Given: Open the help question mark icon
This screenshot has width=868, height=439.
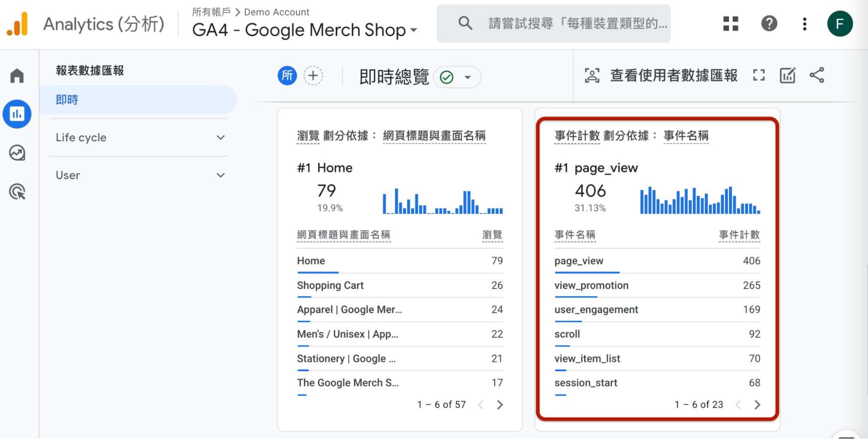Looking at the screenshot, I should point(769,23).
